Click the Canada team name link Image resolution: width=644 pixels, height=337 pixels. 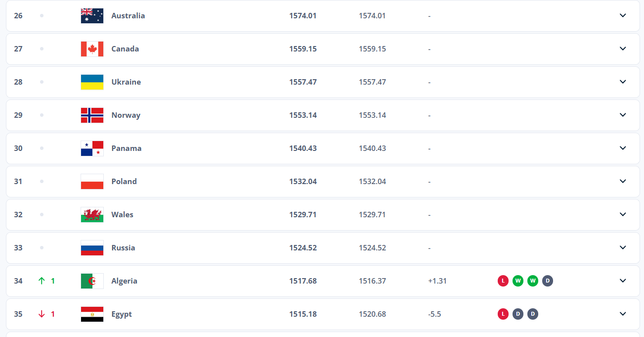point(125,49)
